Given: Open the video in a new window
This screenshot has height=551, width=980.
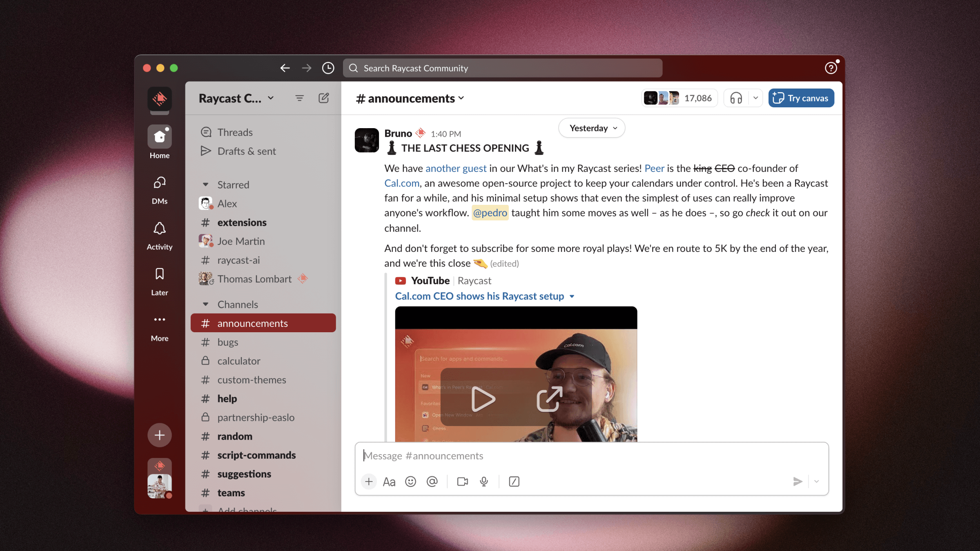Looking at the screenshot, I should pos(550,399).
